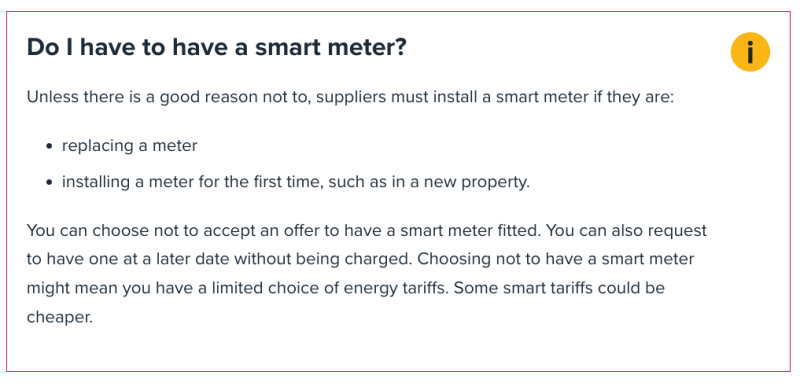
Task: Click the phrase 'Choosing not to have a smart meter'
Action: pyautogui.click(x=555, y=259)
